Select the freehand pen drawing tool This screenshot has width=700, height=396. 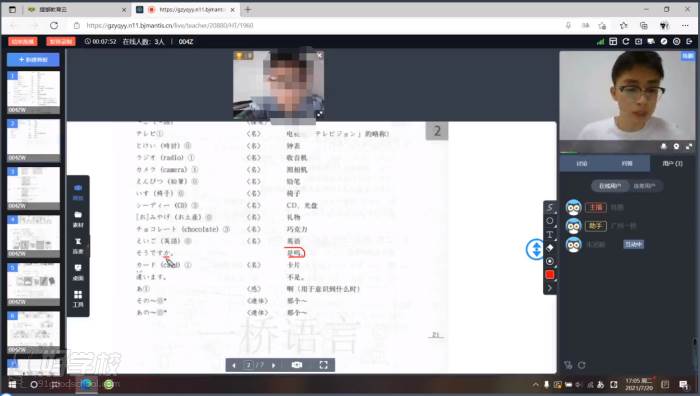click(x=550, y=207)
